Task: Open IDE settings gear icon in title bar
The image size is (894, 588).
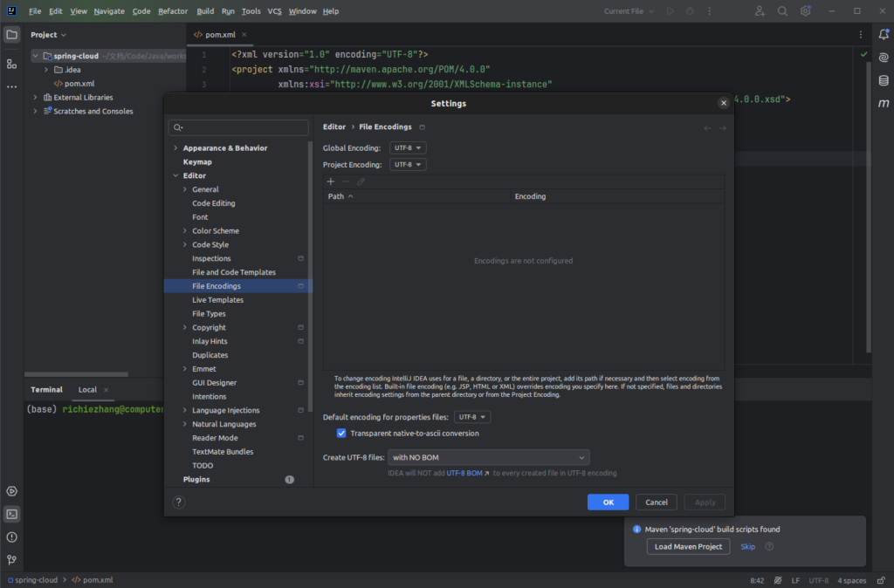Action: (805, 11)
